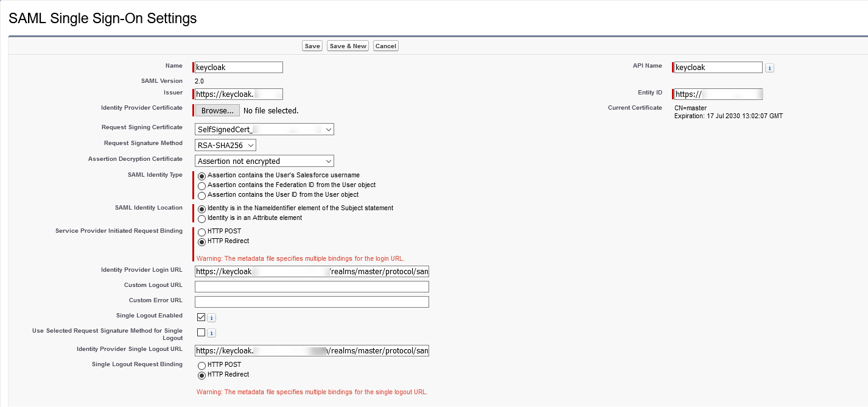
Task: Browse for Identity Provider Certificate file
Action: coord(217,111)
